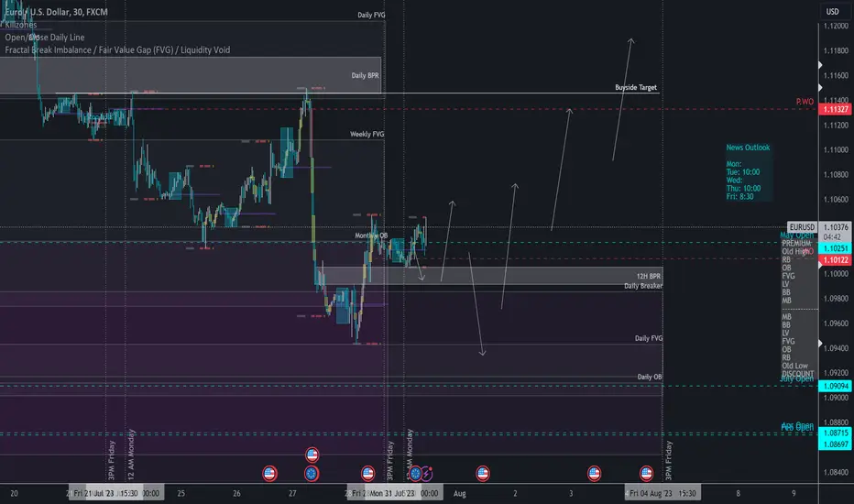Screen dimensions: 854x504
Task: Select the 12H BPR zone label
Action: point(648,276)
